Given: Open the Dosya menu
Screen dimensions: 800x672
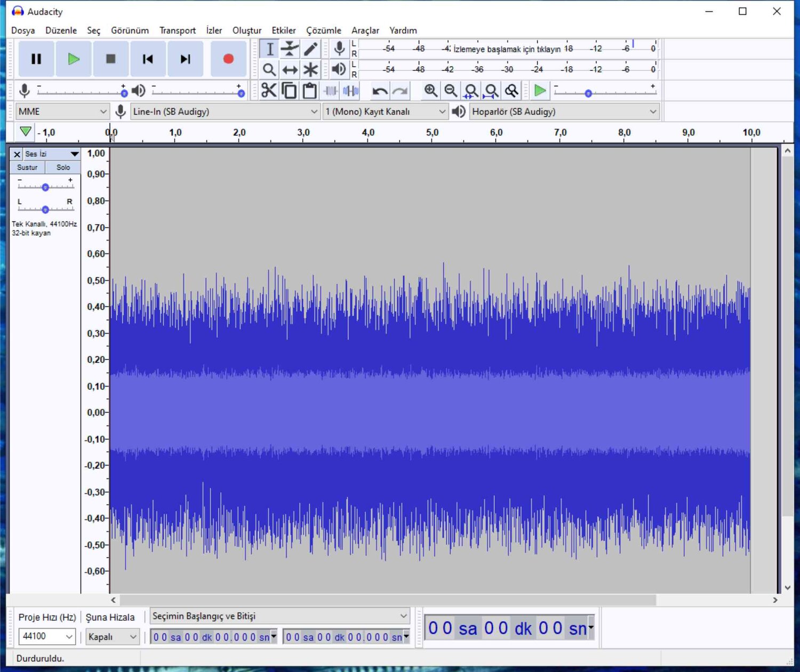Looking at the screenshot, I should (23, 30).
